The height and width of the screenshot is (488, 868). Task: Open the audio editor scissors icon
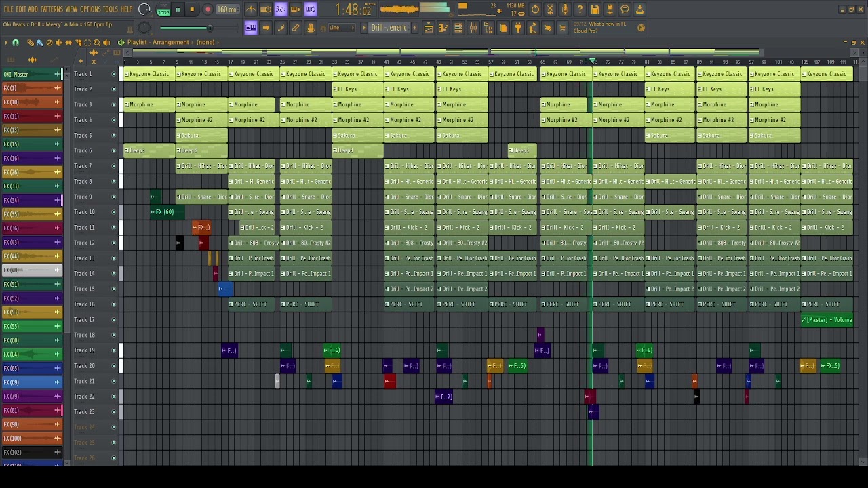(x=550, y=9)
